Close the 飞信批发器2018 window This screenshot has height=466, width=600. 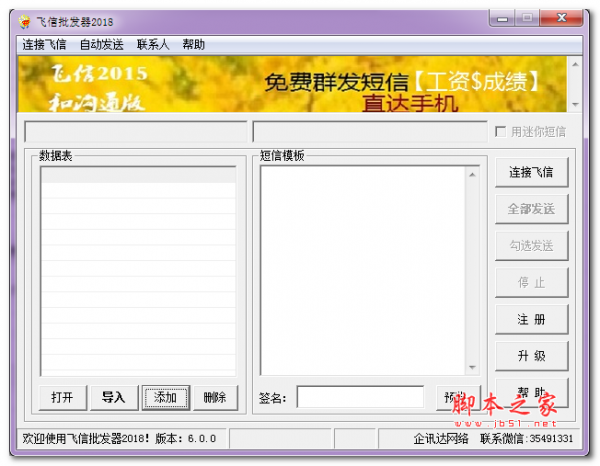point(561,18)
